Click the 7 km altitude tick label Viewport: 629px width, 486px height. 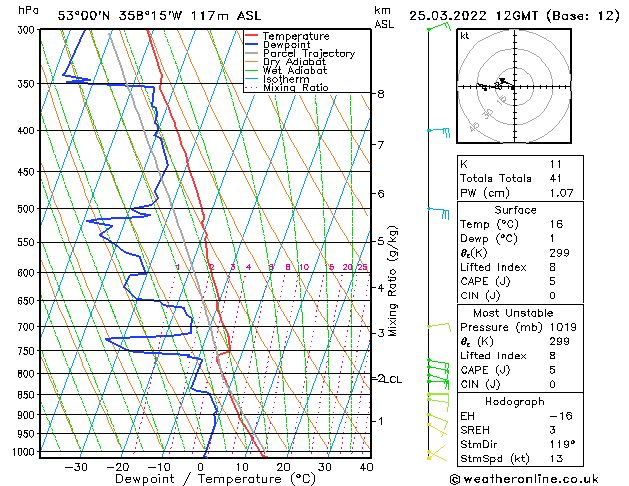pyautogui.click(x=381, y=145)
